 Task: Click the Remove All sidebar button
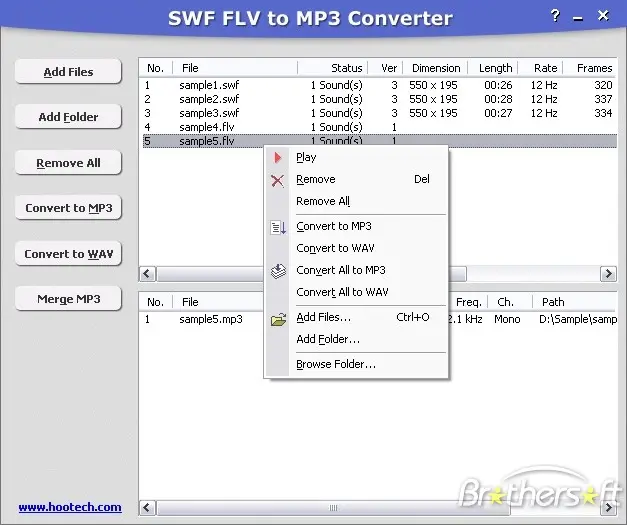(68, 163)
